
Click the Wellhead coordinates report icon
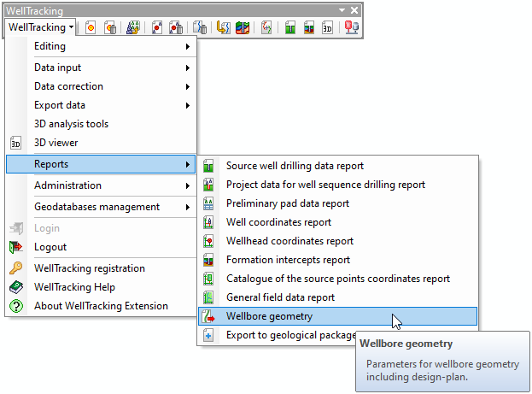click(x=208, y=241)
